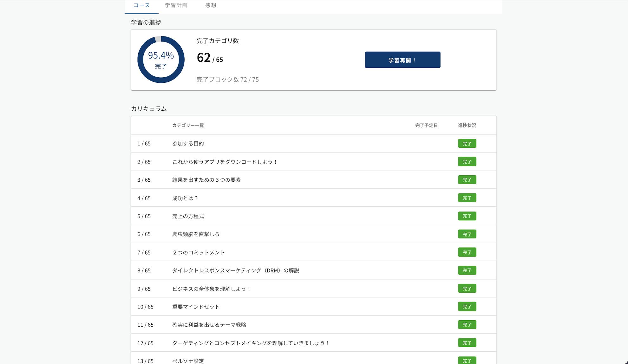Click the 5 / 65 row number
Screen dimensions: 628x364
coord(144,216)
